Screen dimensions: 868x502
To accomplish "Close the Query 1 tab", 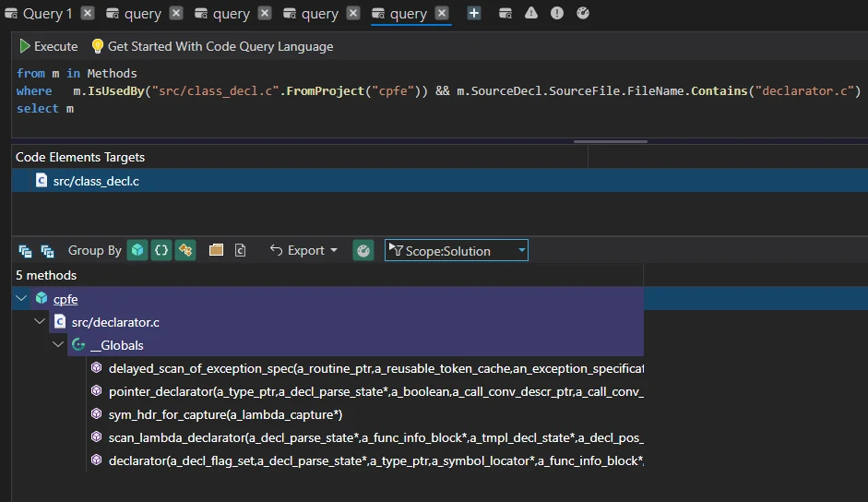I will coord(88,13).
